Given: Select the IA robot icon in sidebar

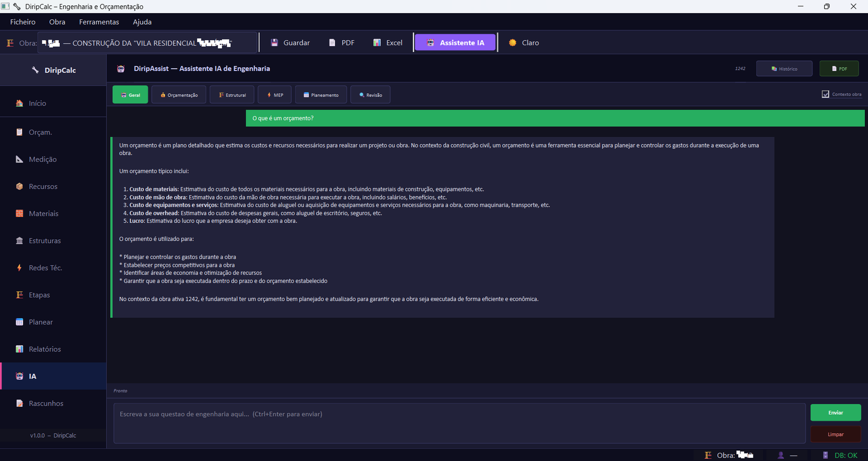Looking at the screenshot, I should tap(20, 376).
